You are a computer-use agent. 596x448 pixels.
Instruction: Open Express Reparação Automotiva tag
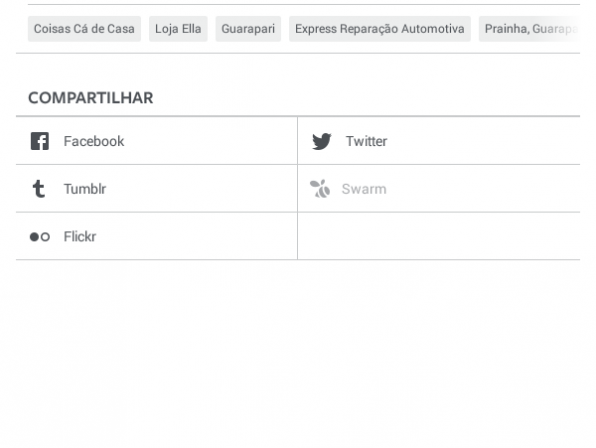coord(379,28)
